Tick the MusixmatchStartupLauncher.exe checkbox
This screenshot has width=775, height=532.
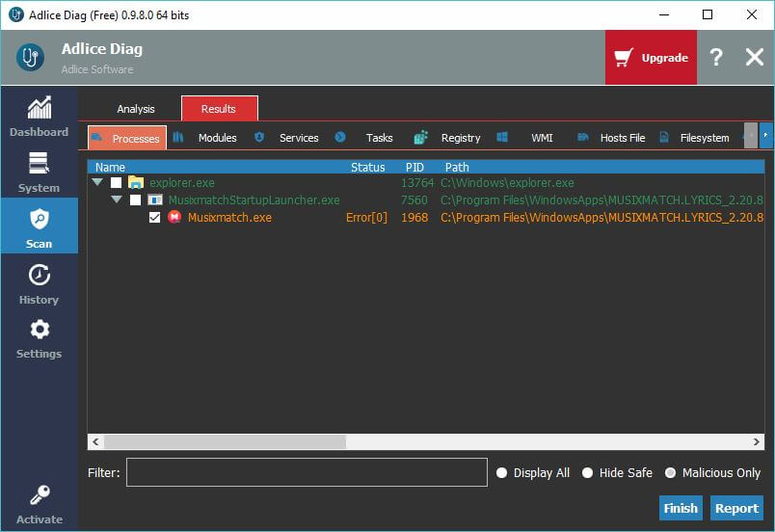click(x=136, y=200)
